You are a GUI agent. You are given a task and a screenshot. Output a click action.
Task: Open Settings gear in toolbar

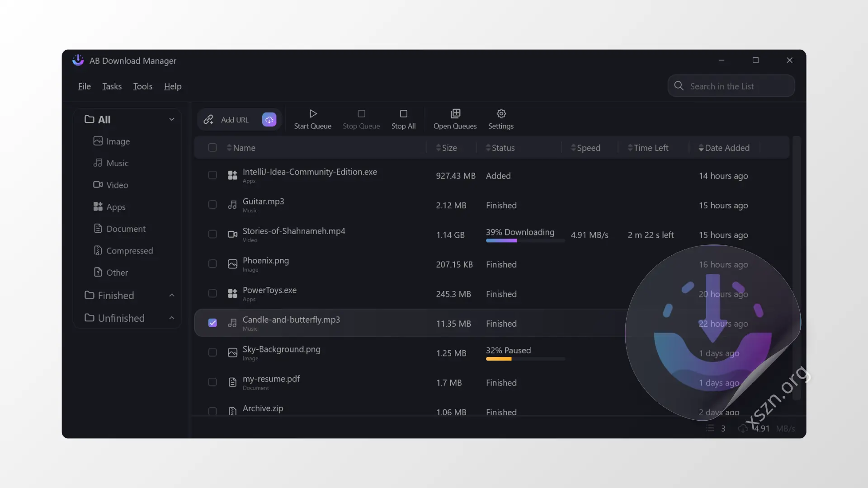tap(501, 113)
